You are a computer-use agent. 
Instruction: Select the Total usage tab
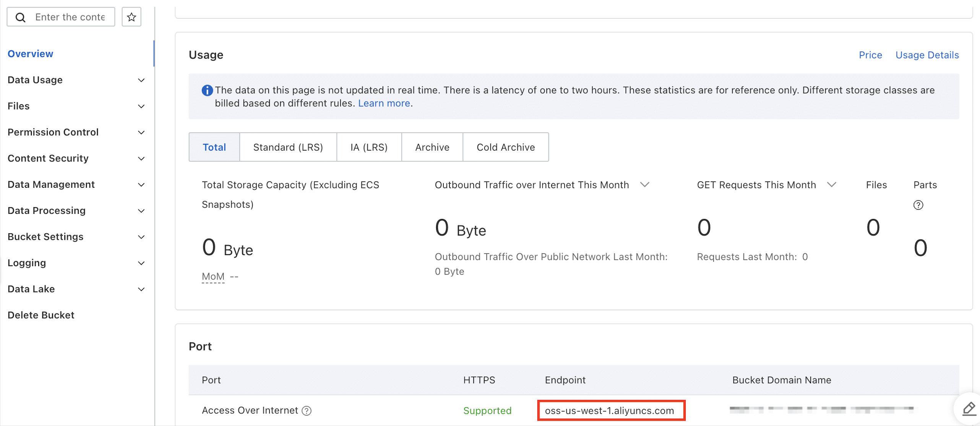(214, 147)
